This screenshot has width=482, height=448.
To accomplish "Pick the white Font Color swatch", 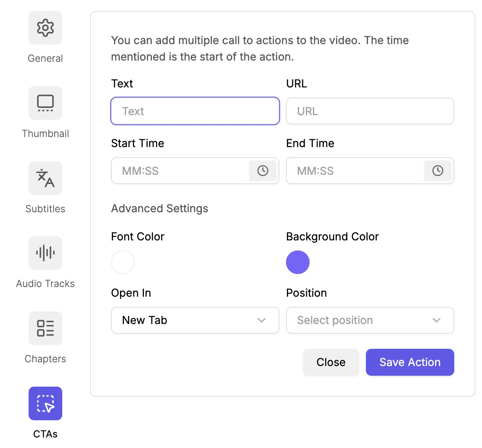I will [123, 262].
